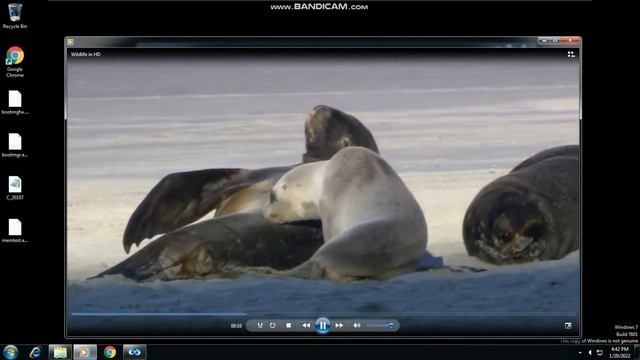Click the network tray icon
Viewport: 640px width, 360px height.
click(600, 353)
